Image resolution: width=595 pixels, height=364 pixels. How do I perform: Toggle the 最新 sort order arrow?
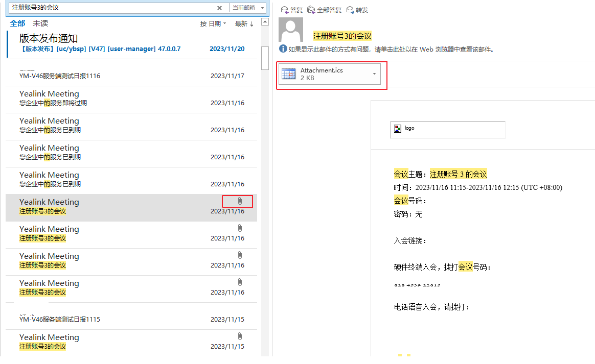[244, 24]
